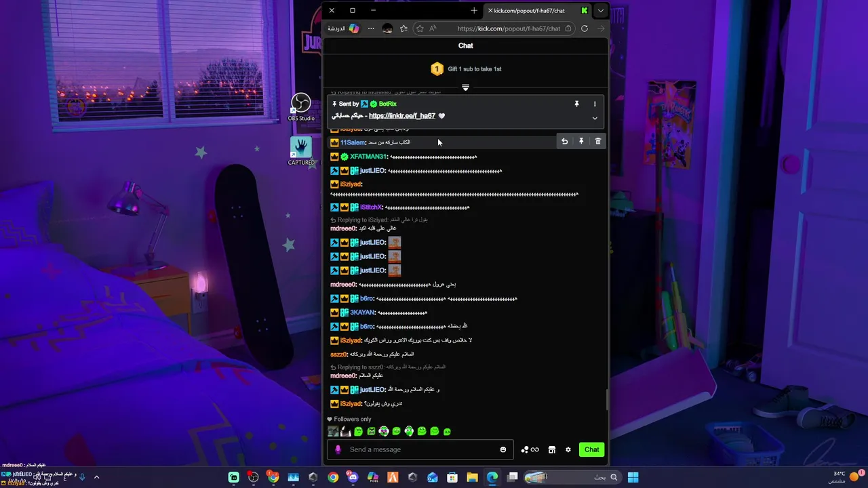Select the kick.com/popout/f-ha67/chat tab
868x488 pixels.
pyautogui.click(x=538, y=10)
